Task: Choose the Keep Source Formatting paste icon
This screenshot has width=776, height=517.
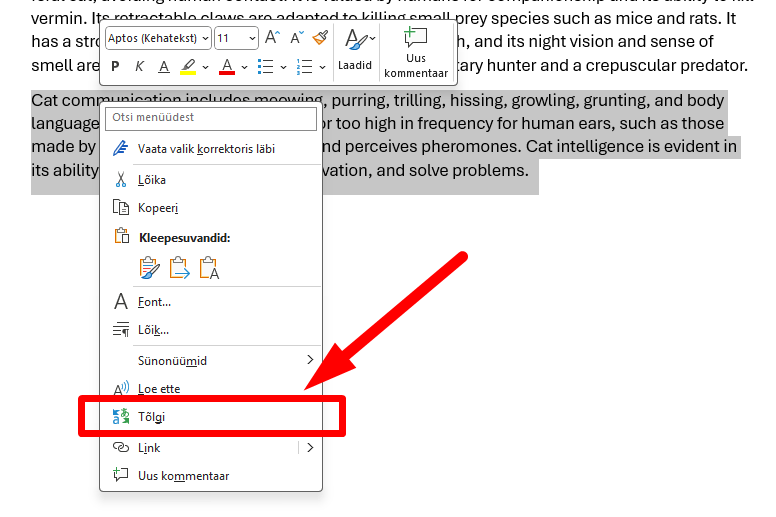Action: coord(150,267)
